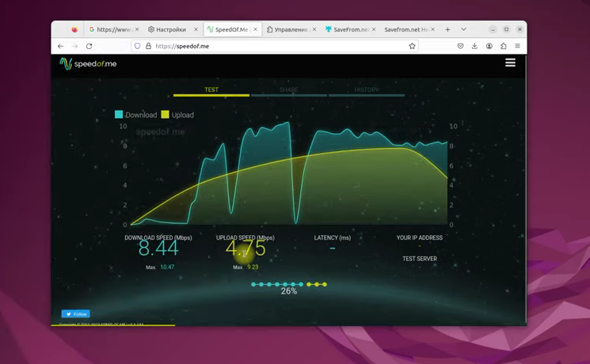Screen dimensions: 590x364
Task: Select the SpeedOf.Me tab
Action: pos(232,29)
